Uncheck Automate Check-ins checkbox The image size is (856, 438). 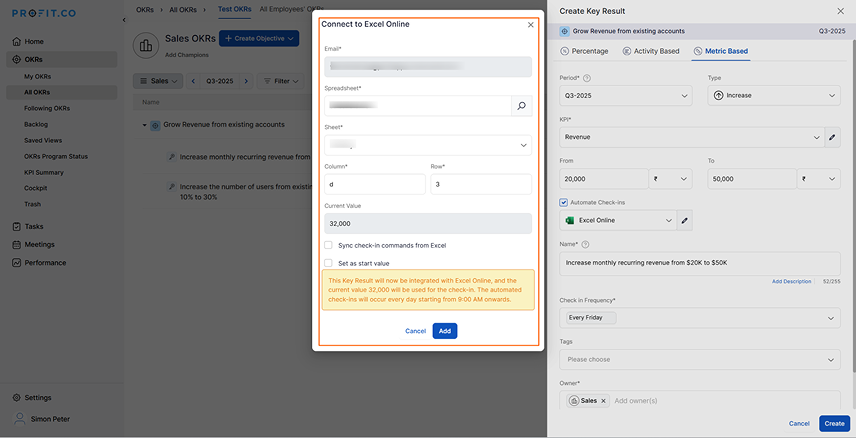coord(563,203)
